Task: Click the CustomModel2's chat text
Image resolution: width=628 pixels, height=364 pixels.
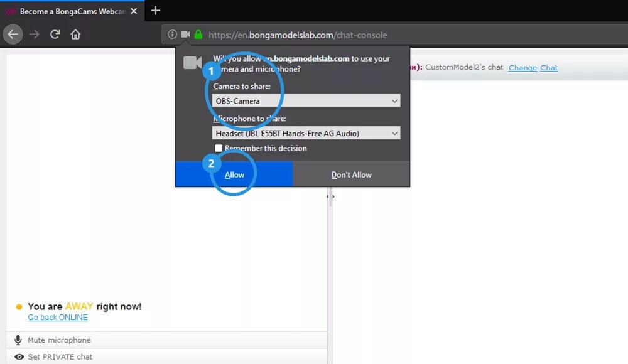Action: pyautogui.click(x=464, y=67)
